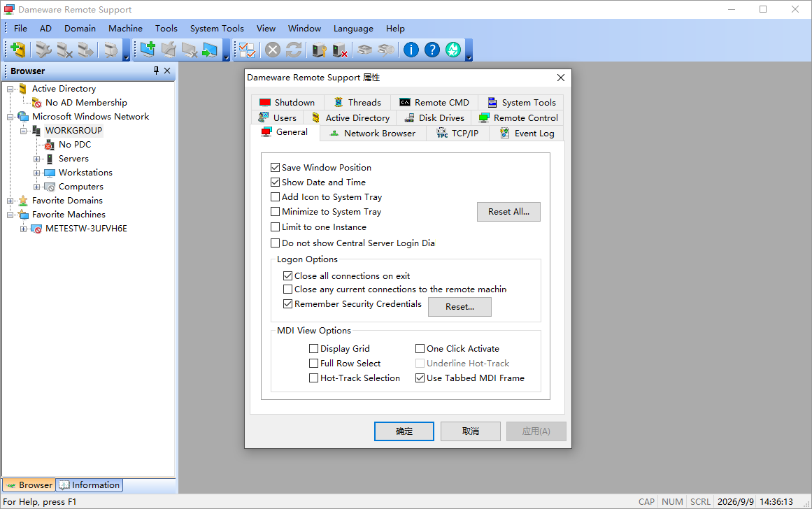The image size is (812, 509).
Task: Collapse the Active Directory tree node
Action: pos(10,89)
